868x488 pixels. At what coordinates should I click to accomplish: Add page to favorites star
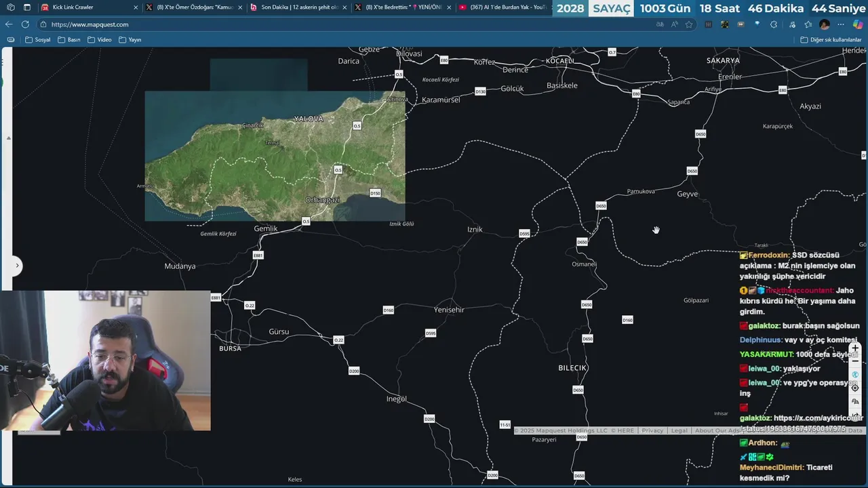(x=689, y=24)
